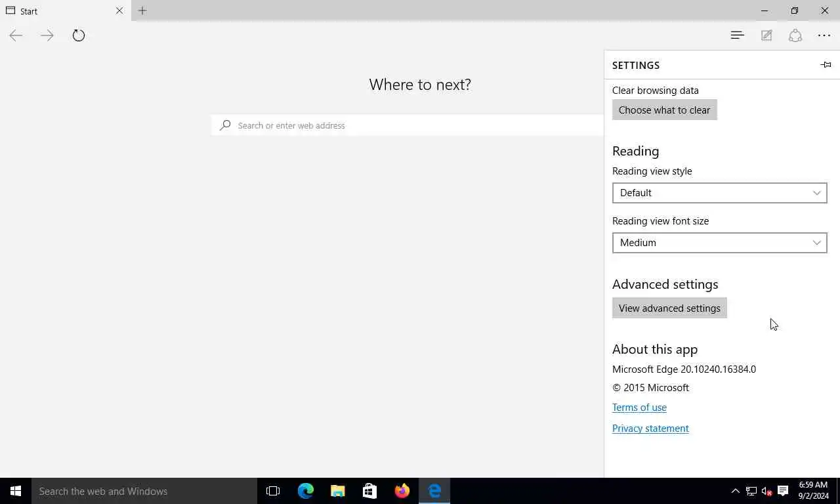Viewport: 840px width, 504px height.
Task: Open Action Center notifications icon
Action: (783, 491)
